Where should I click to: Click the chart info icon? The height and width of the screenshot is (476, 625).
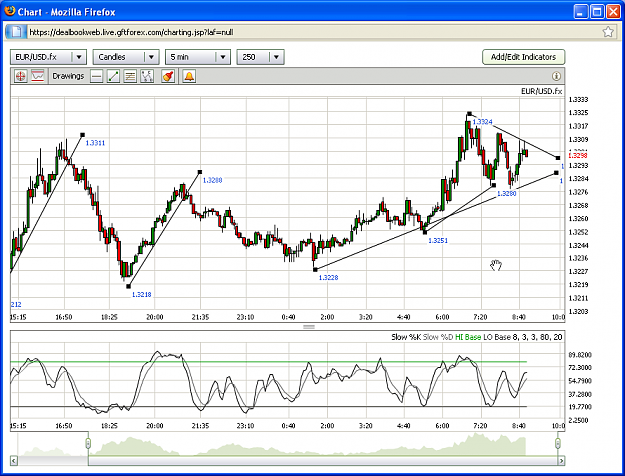click(556, 76)
